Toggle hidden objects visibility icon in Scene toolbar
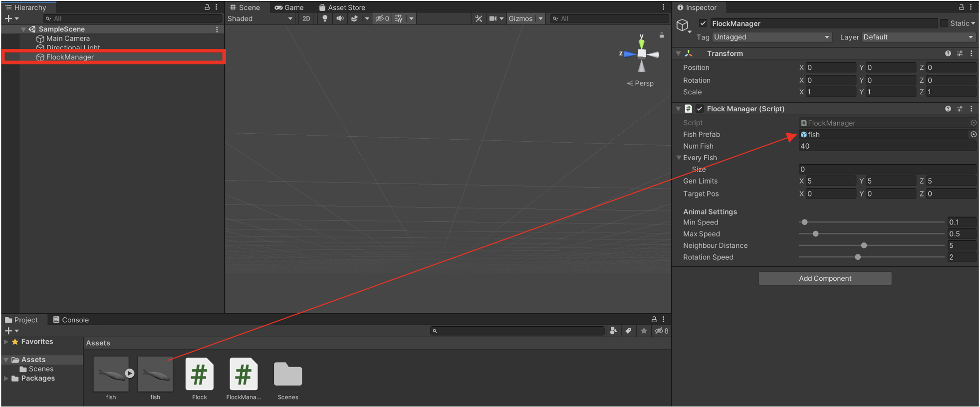The height and width of the screenshot is (407, 980). coord(382,18)
